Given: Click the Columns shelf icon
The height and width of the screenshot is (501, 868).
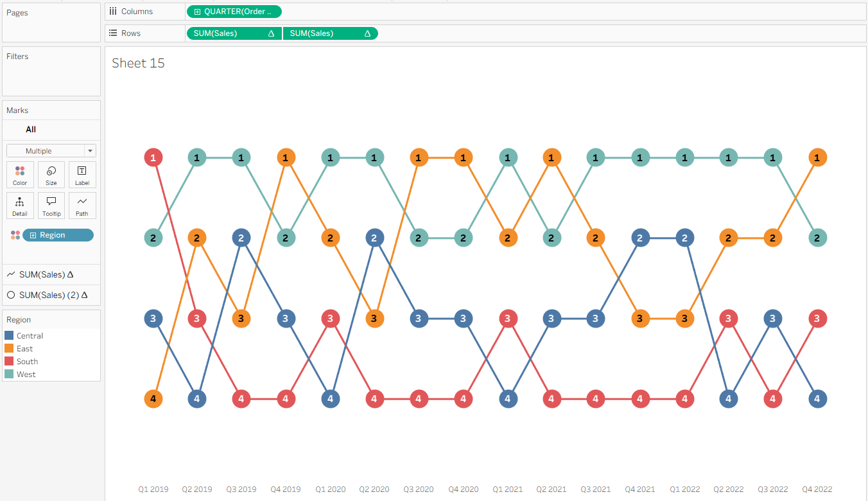Looking at the screenshot, I should tap(113, 12).
